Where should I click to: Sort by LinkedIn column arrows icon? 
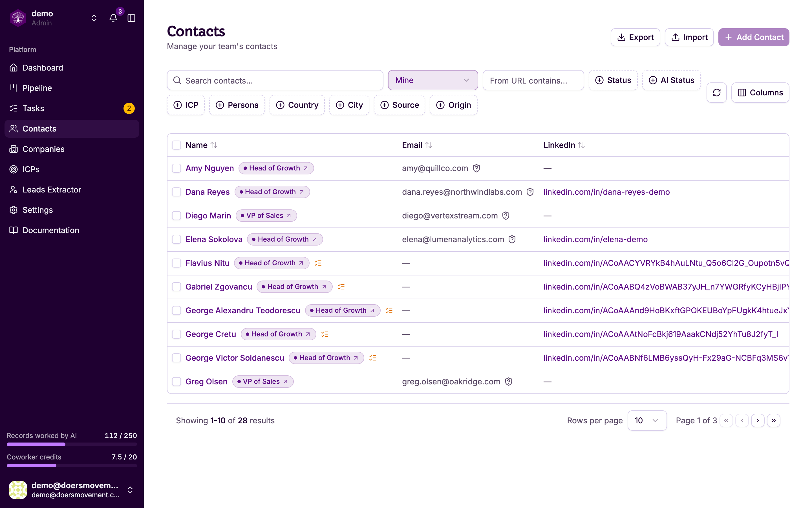coord(581,145)
